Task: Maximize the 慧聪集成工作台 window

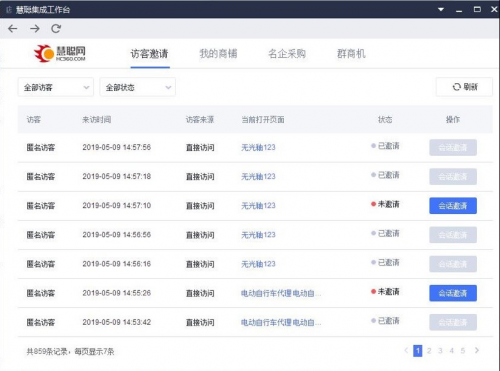Action: pos(477,9)
